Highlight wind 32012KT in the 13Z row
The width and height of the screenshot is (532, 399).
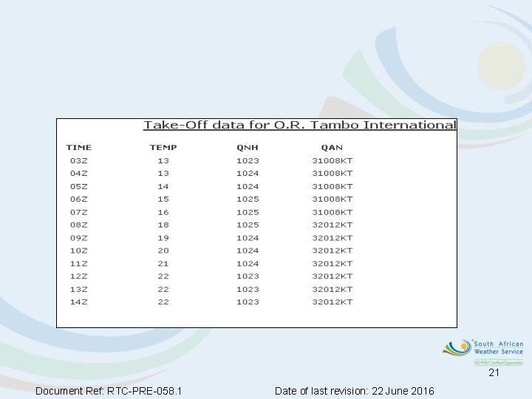point(332,290)
